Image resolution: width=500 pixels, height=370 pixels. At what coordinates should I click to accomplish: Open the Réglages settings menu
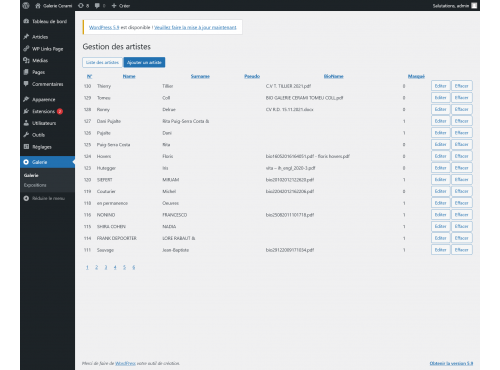click(x=38, y=147)
